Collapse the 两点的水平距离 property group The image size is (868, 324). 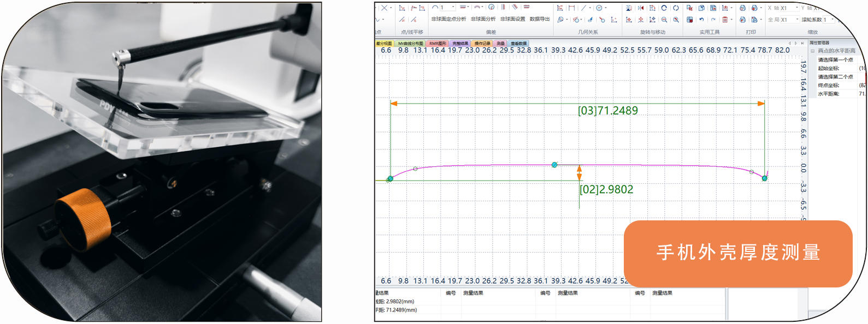click(812, 51)
